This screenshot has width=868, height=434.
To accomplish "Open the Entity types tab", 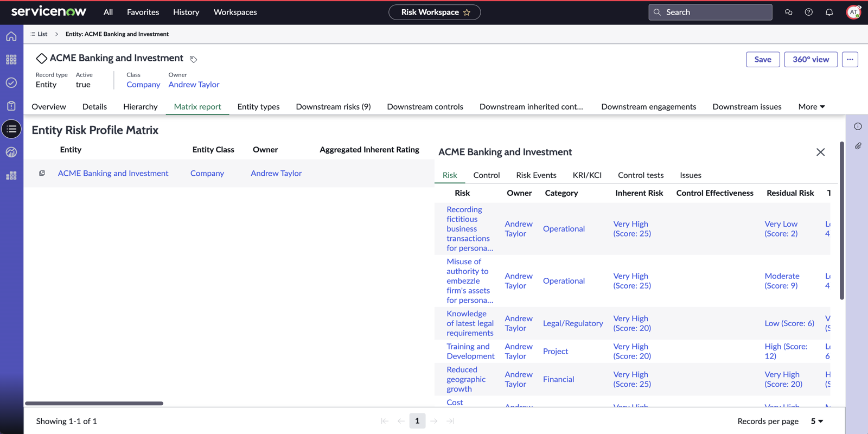I will point(259,107).
